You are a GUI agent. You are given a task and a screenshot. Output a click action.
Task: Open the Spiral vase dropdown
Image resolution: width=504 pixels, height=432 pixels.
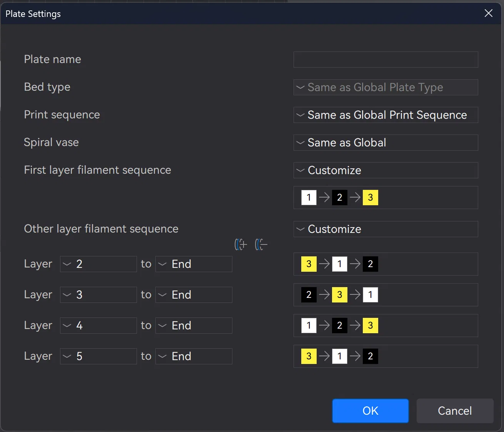point(386,143)
